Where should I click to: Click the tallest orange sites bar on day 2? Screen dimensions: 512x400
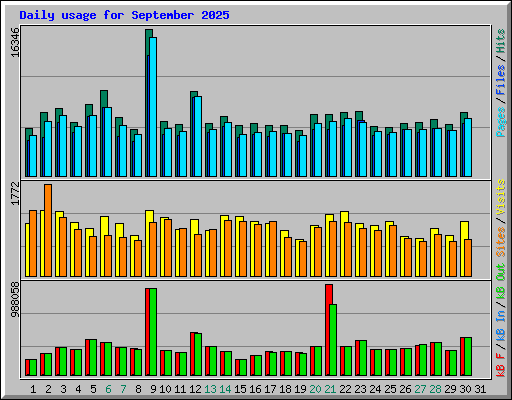pos(48,230)
